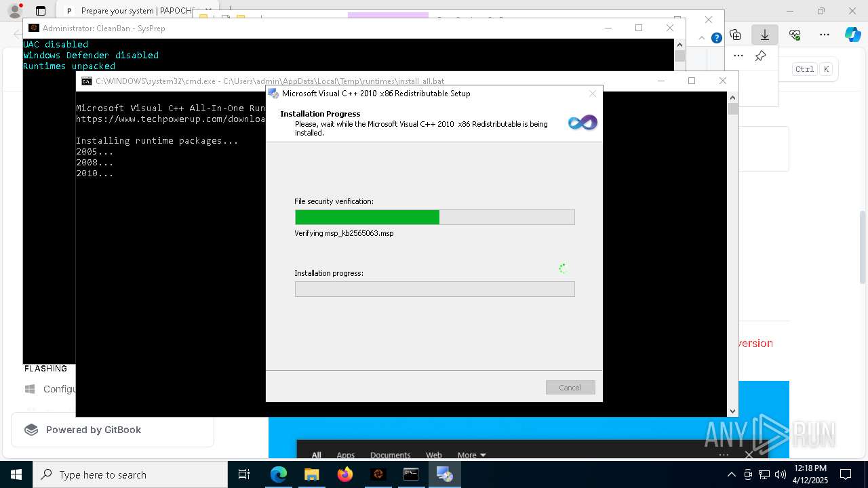Expand the 'More' dropdown in search image
Viewport: 868px width, 488px height.
(x=471, y=455)
